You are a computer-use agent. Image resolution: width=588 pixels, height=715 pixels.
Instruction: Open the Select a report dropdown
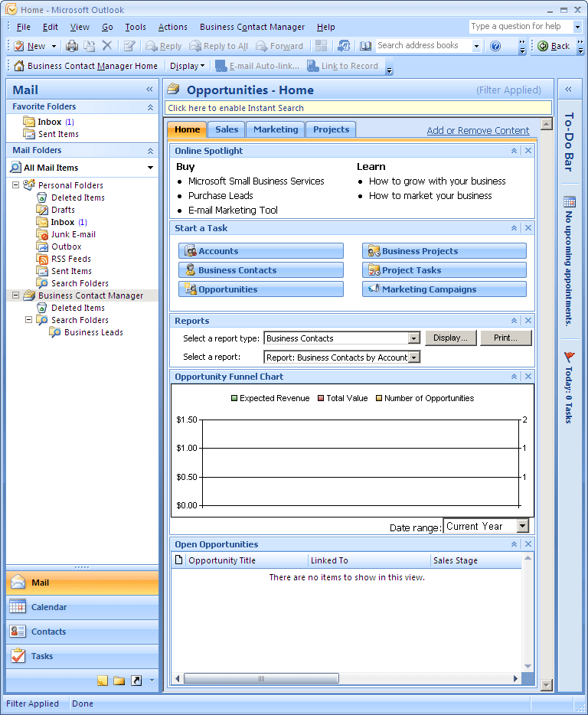[x=414, y=357]
